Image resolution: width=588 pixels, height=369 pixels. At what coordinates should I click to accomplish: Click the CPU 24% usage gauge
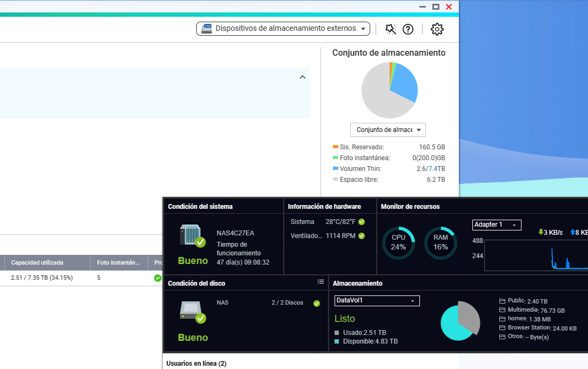coord(398,242)
